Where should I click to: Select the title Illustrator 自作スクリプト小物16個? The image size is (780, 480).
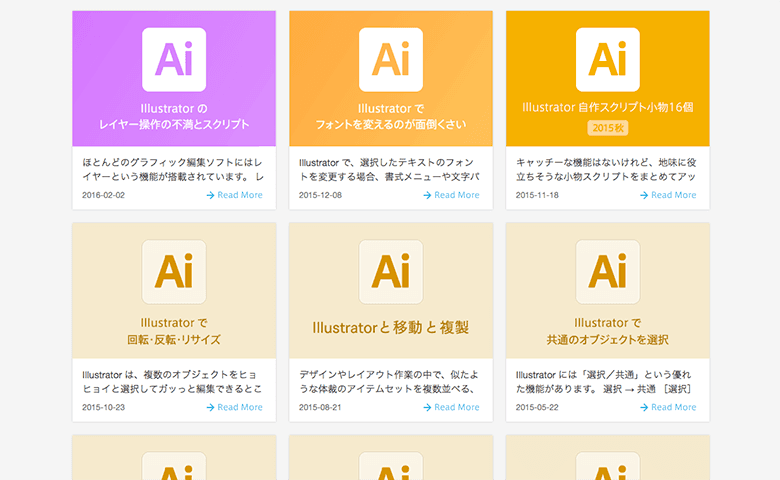[x=608, y=107]
